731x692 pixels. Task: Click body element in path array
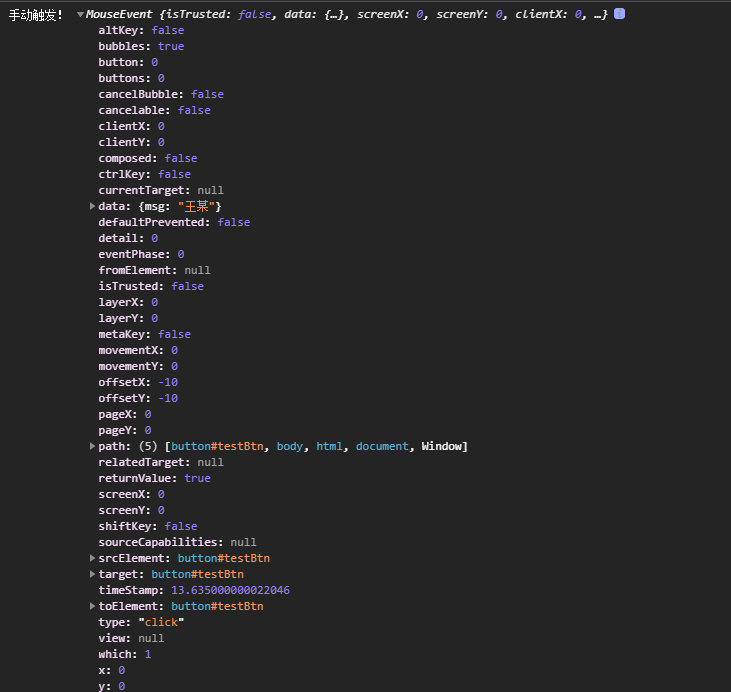click(x=290, y=446)
